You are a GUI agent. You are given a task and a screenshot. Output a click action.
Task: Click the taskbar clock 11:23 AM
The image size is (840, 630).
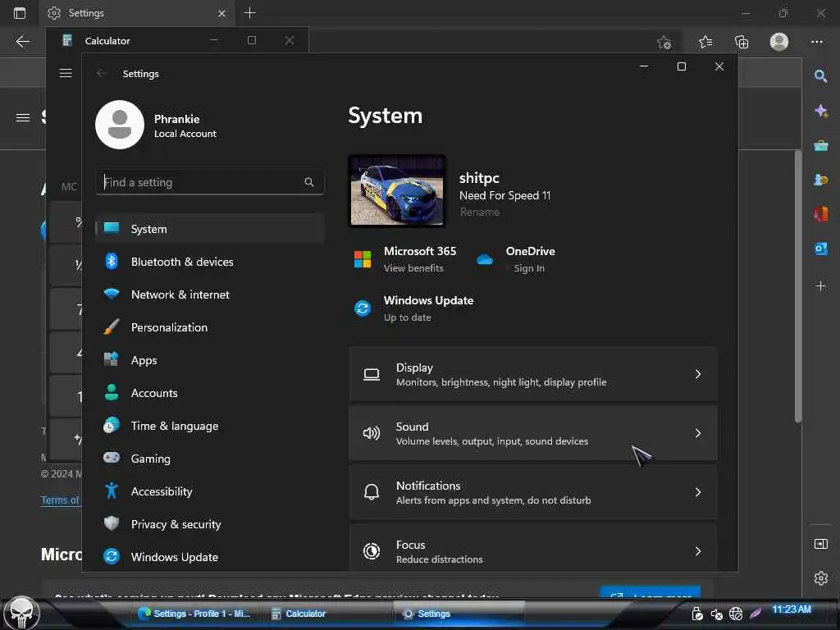(x=792, y=609)
